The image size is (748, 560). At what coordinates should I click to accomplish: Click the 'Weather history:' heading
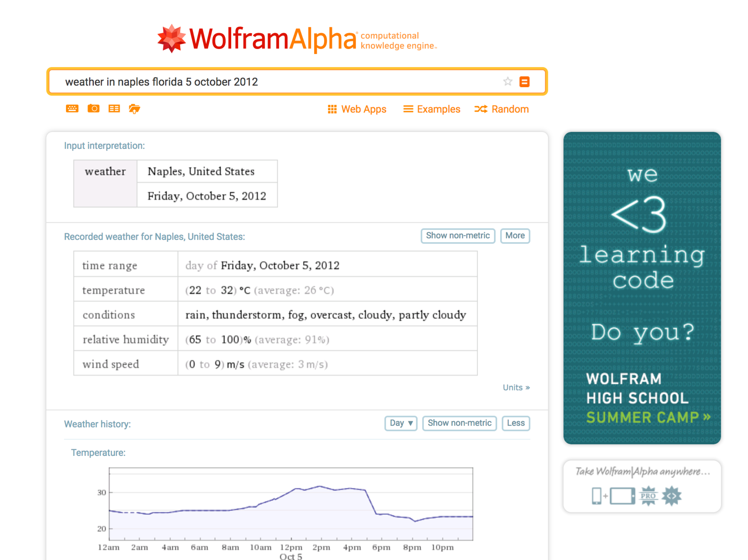pos(97,424)
